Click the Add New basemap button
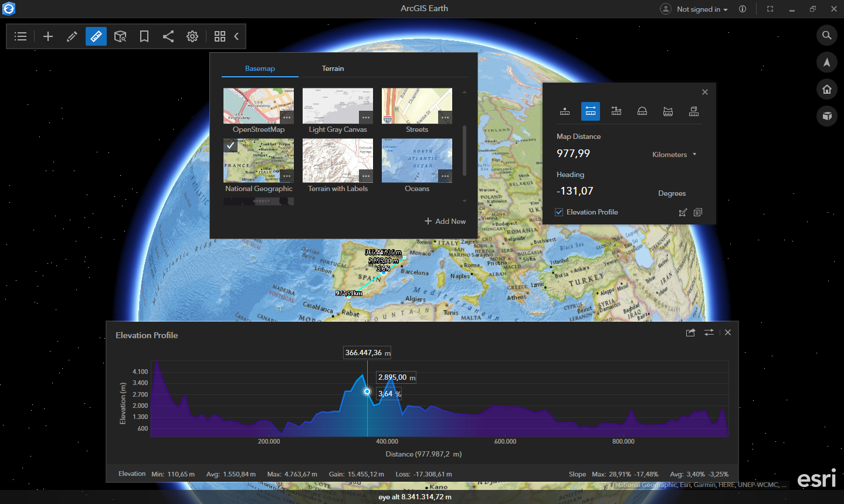844x504 pixels. [x=445, y=222]
